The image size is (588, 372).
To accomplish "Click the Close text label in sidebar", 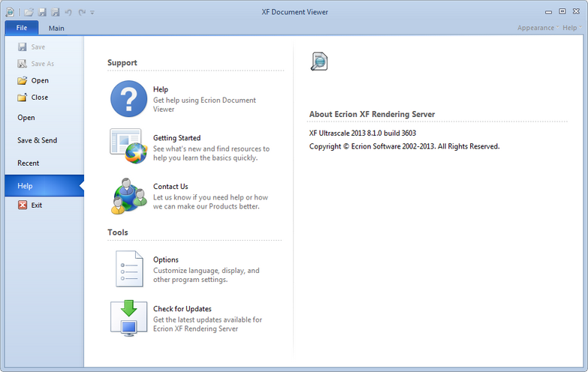I will (x=39, y=97).
